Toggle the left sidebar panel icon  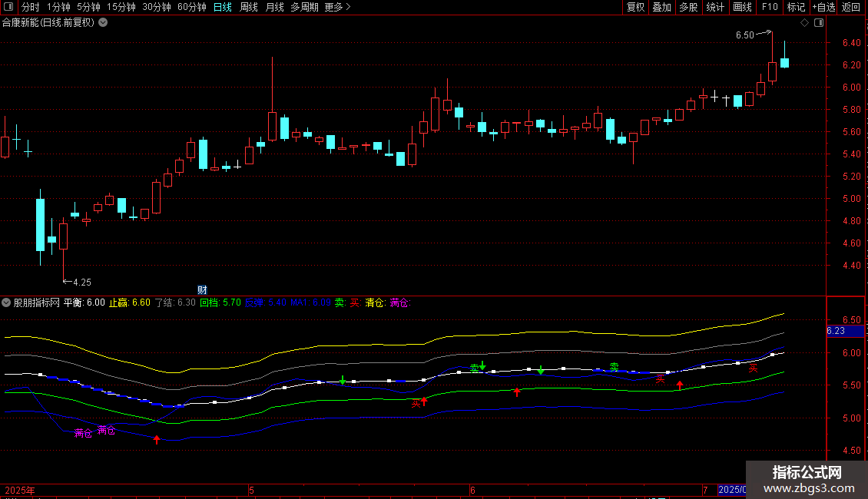click(x=8, y=7)
